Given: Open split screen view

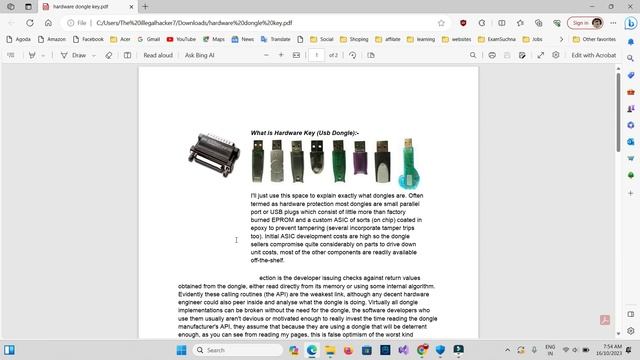Looking at the screenshot, I should click(x=502, y=23).
